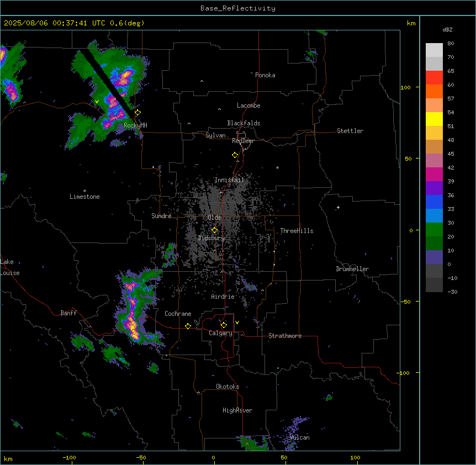Image resolution: width=476 pixels, height=465 pixels.
Task: Click the Banff label
Action: pyautogui.click(x=68, y=313)
